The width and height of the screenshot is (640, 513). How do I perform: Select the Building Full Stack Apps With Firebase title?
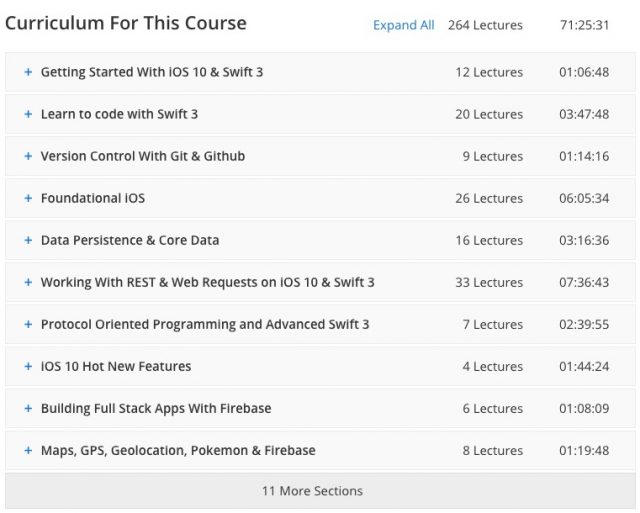coord(156,409)
